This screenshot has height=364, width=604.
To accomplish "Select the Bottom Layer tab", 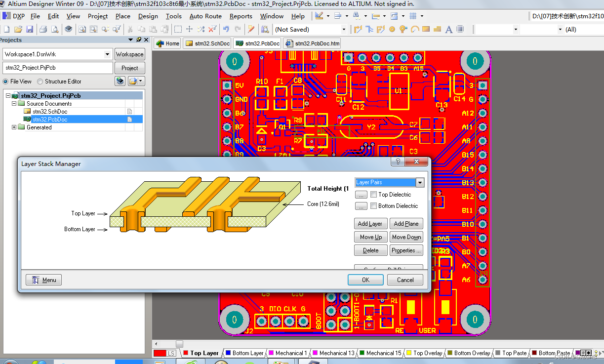I will coord(244,353).
